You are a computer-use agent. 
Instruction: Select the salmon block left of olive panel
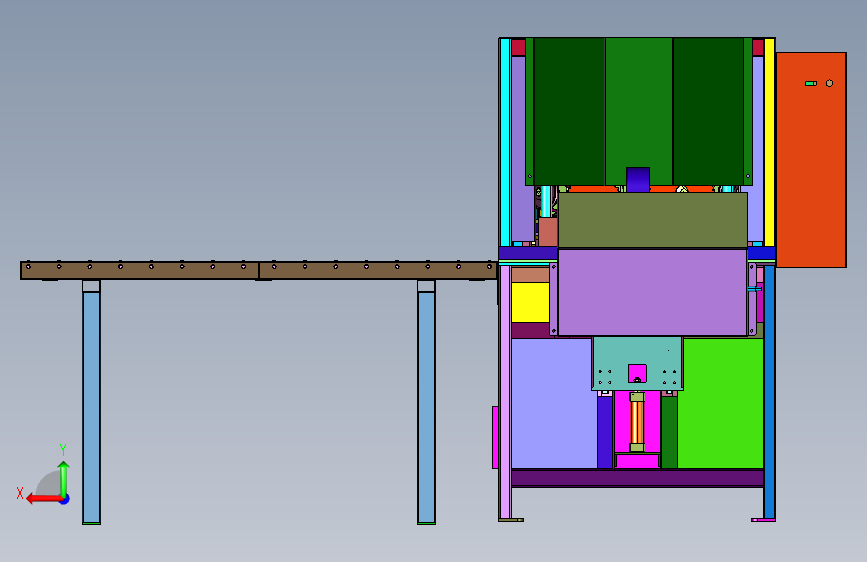pyautogui.click(x=547, y=232)
